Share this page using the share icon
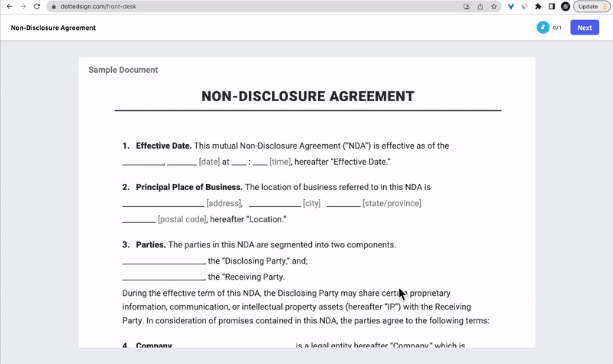The height and width of the screenshot is (364, 613). tap(480, 7)
